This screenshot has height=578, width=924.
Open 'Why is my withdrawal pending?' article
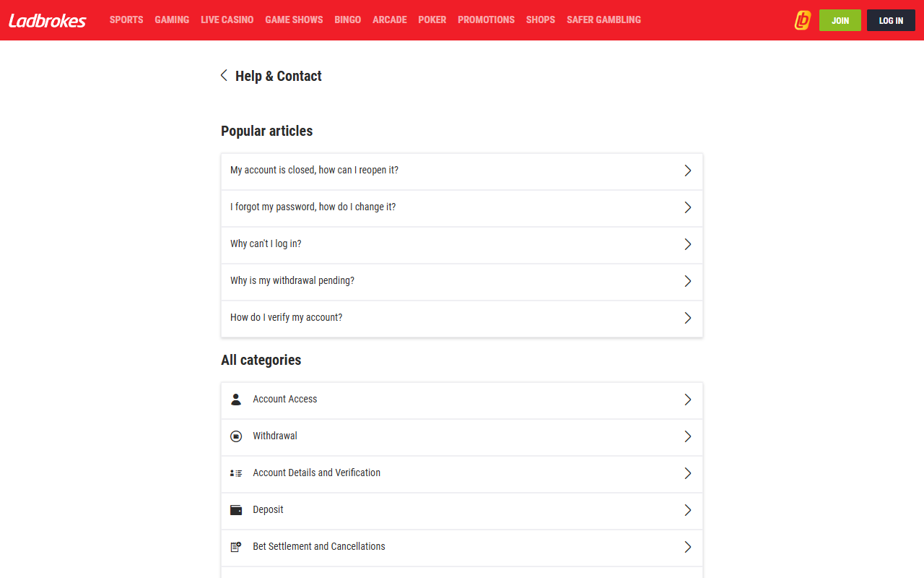pyautogui.click(x=292, y=280)
